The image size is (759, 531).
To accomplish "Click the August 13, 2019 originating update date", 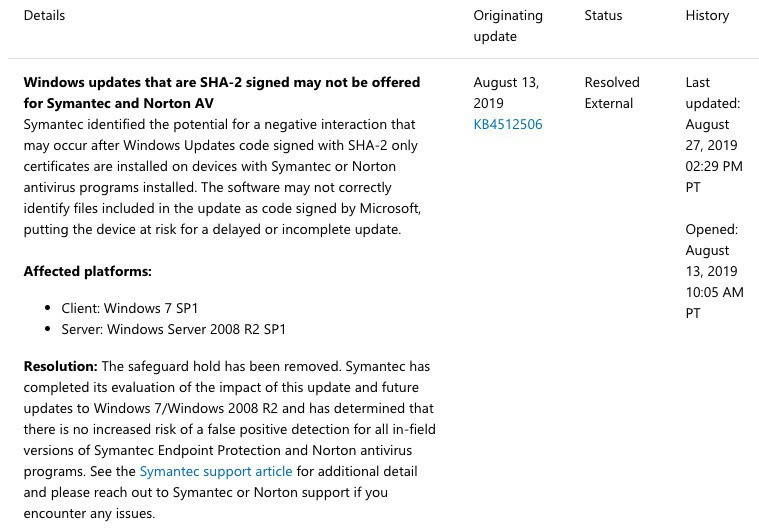I will click(x=506, y=92).
